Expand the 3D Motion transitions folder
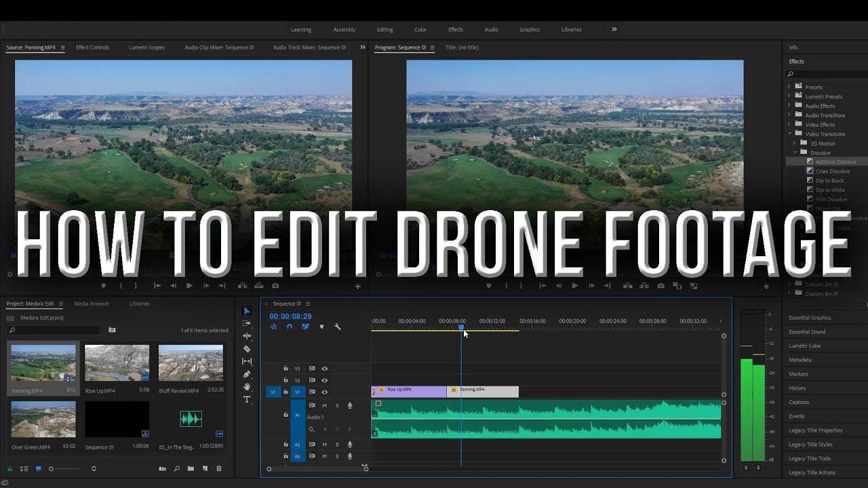Screen dimensions: 868x488 (795, 143)
